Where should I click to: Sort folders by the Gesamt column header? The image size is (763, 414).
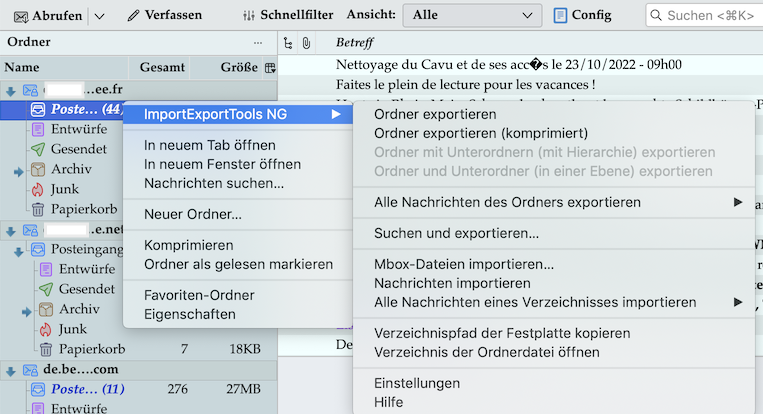[x=162, y=68]
